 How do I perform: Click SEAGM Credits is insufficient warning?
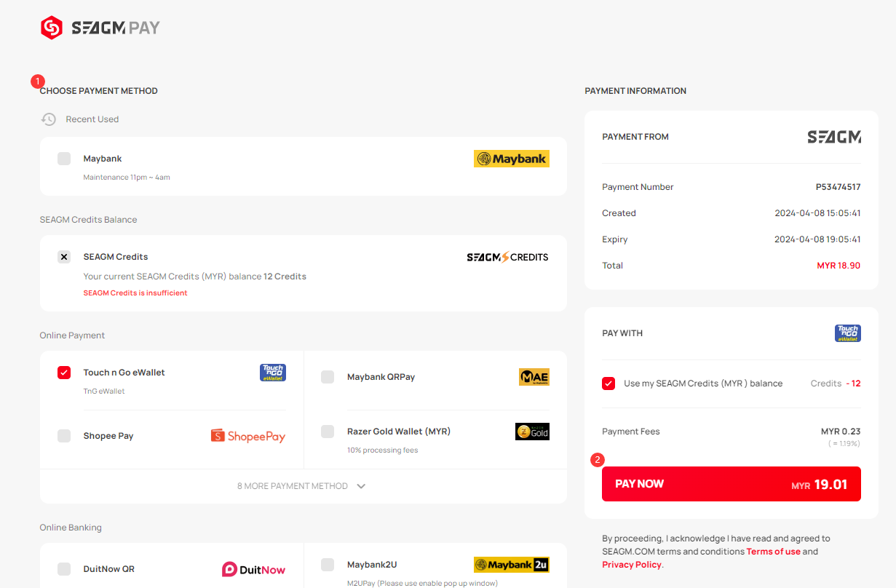(x=135, y=293)
